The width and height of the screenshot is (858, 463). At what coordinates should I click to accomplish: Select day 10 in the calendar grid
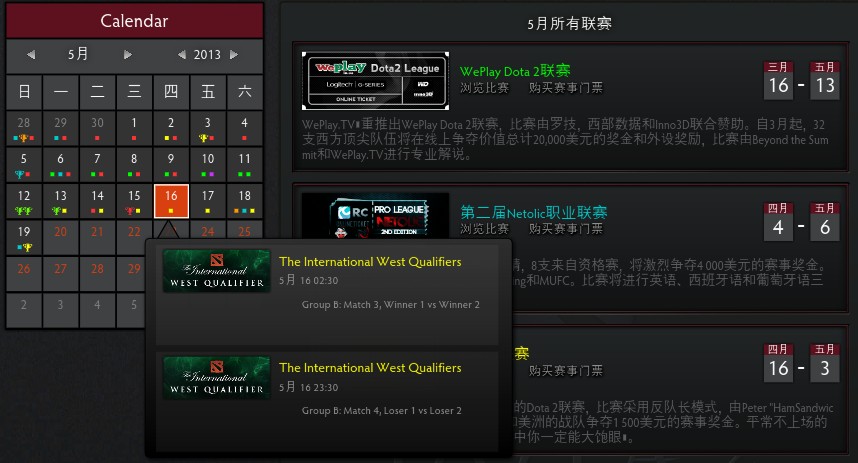(x=208, y=165)
